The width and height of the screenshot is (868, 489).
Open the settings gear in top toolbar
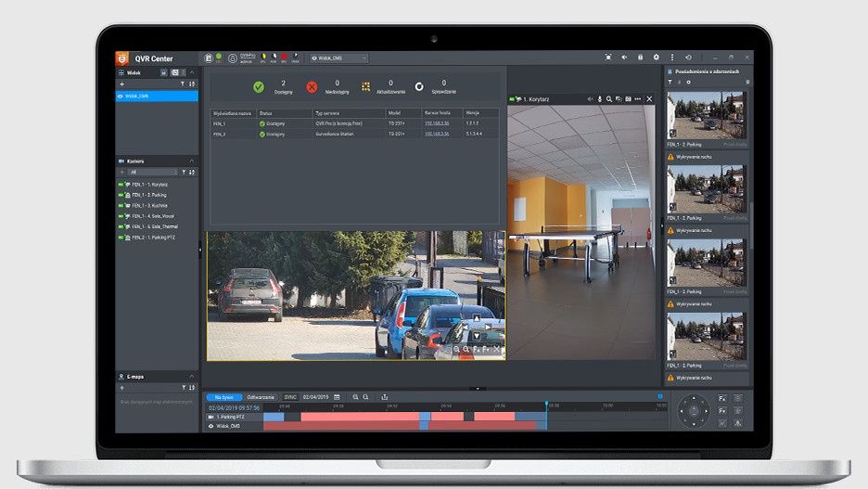tap(656, 57)
